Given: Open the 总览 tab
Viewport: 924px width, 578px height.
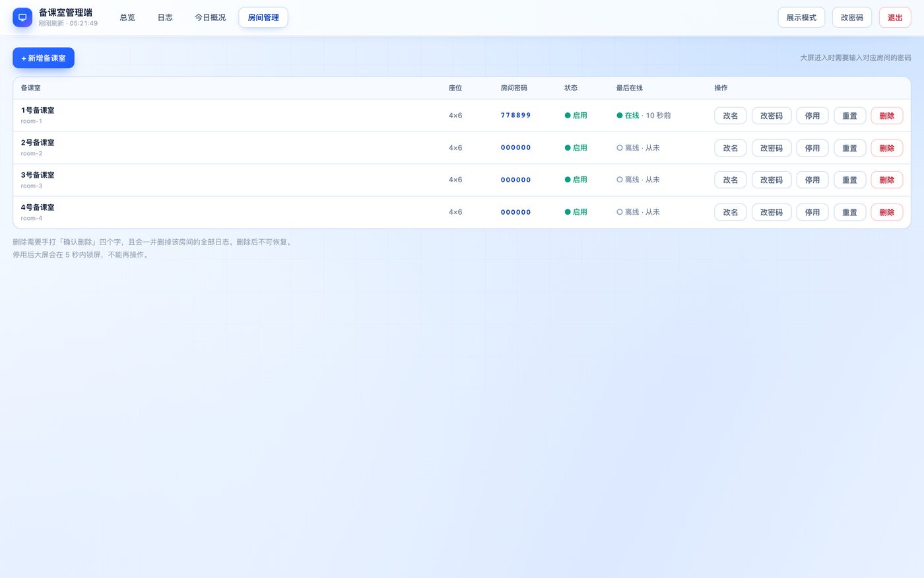Looking at the screenshot, I should point(127,17).
